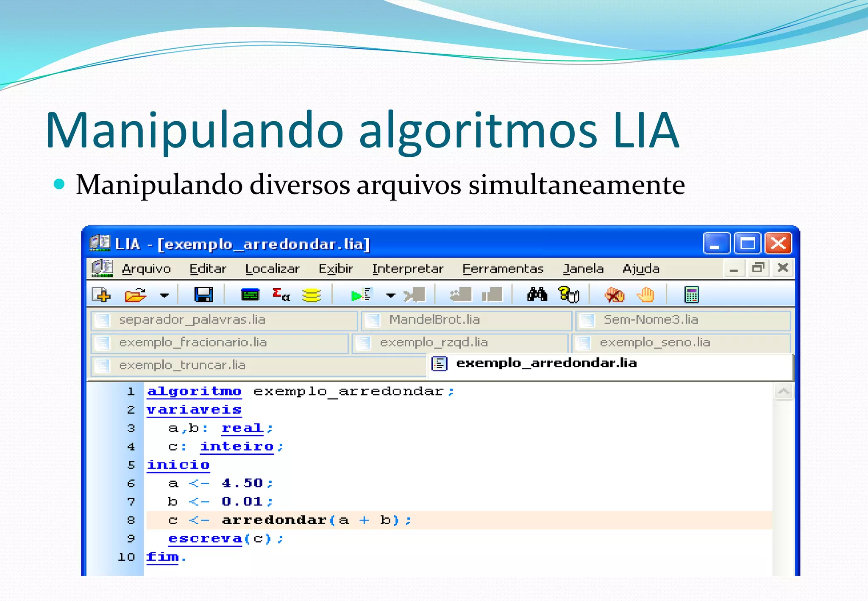868x601 pixels.
Task: Expand the Open file dropdown arrow
Action: [164, 295]
